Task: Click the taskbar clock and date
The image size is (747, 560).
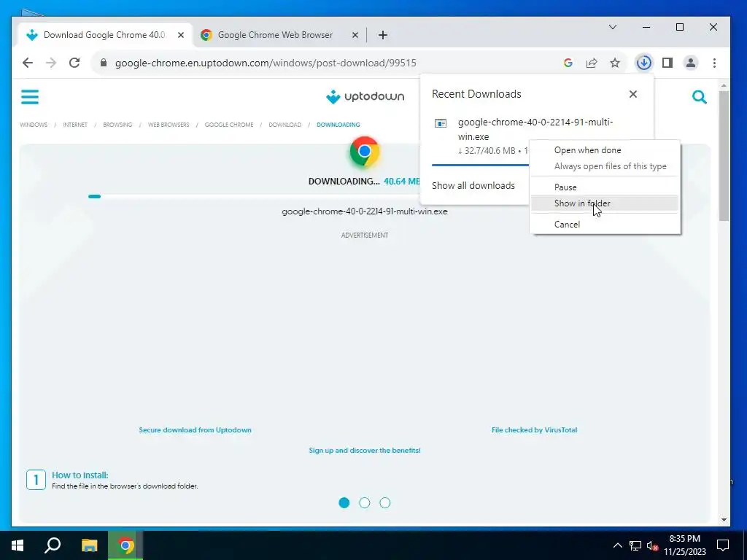Action: [x=684, y=545]
